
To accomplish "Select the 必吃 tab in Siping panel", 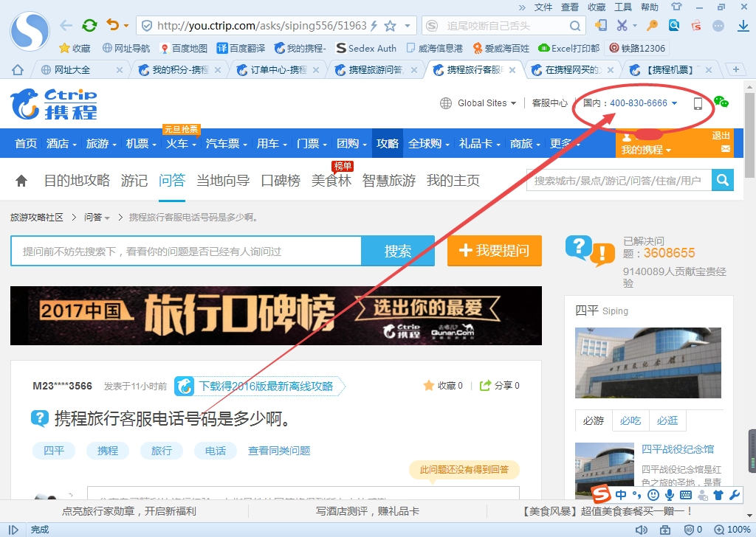I will [x=630, y=420].
